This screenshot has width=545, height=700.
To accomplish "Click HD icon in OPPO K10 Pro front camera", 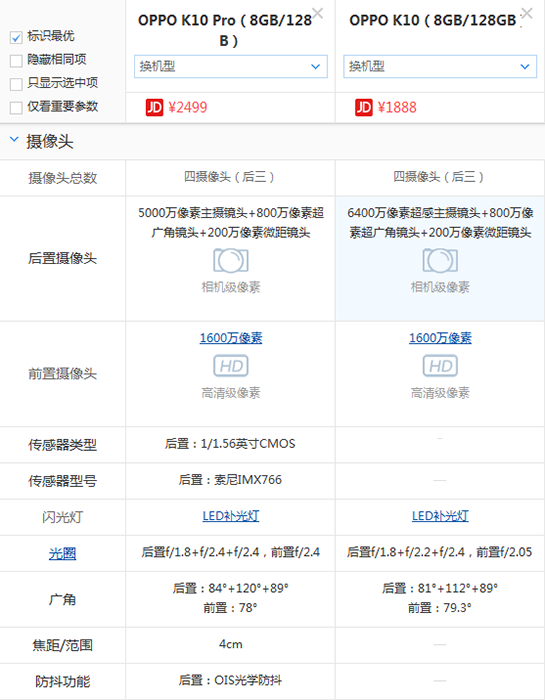I will (231, 366).
